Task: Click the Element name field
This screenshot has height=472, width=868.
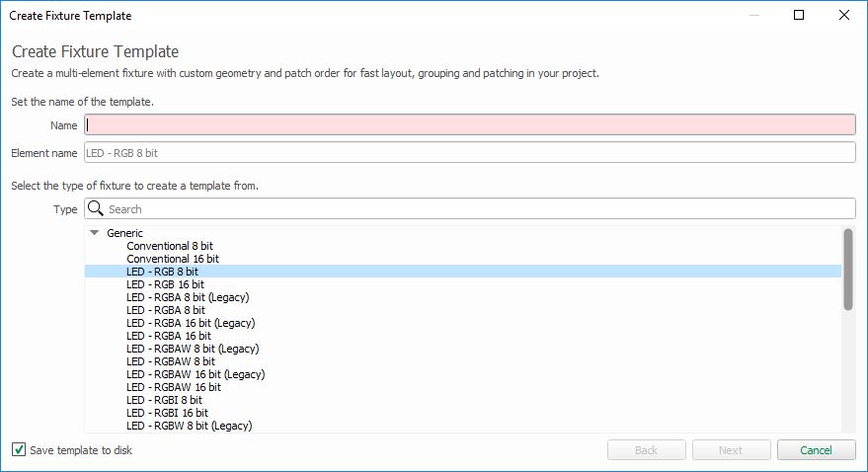Action: point(469,153)
